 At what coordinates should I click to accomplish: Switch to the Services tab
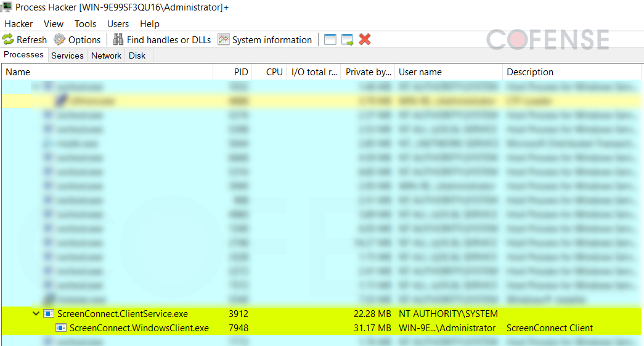(x=67, y=56)
